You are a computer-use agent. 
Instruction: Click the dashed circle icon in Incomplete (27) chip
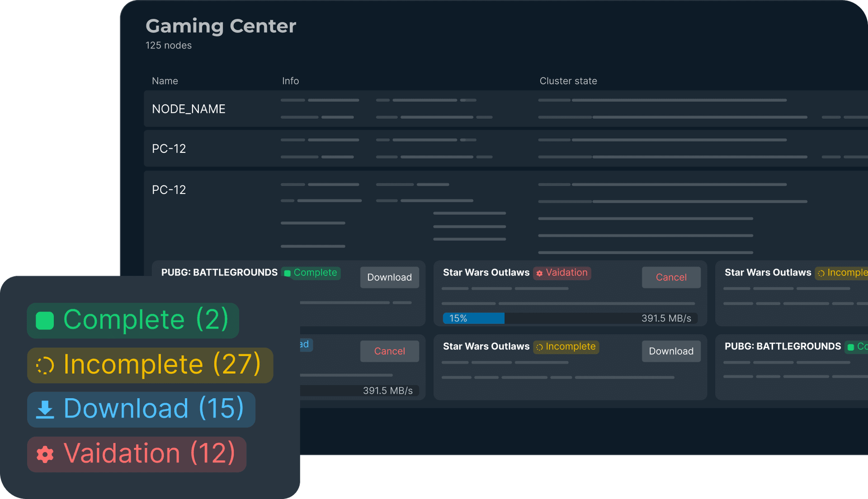coord(45,365)
